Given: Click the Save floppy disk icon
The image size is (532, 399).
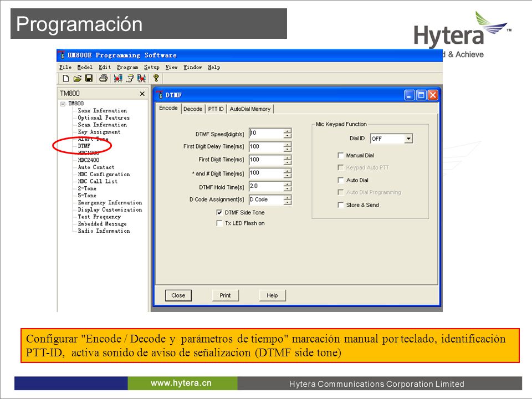Looking at the screenshot, I should 89,79.
